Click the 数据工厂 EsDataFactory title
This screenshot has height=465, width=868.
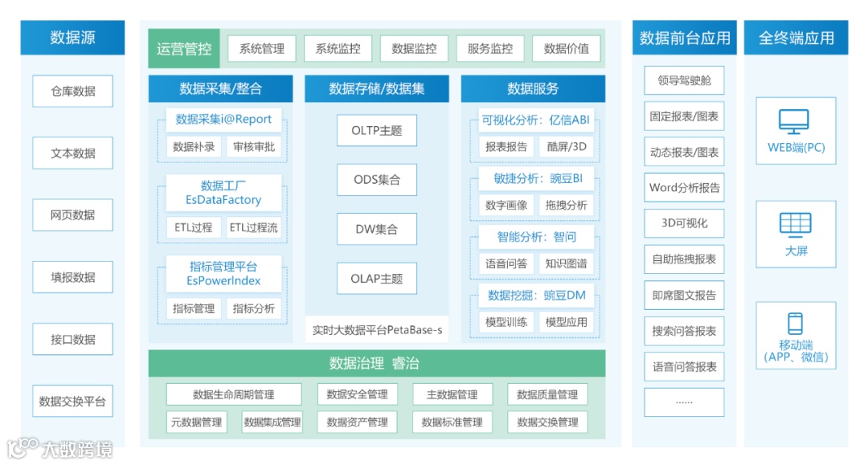223,193
